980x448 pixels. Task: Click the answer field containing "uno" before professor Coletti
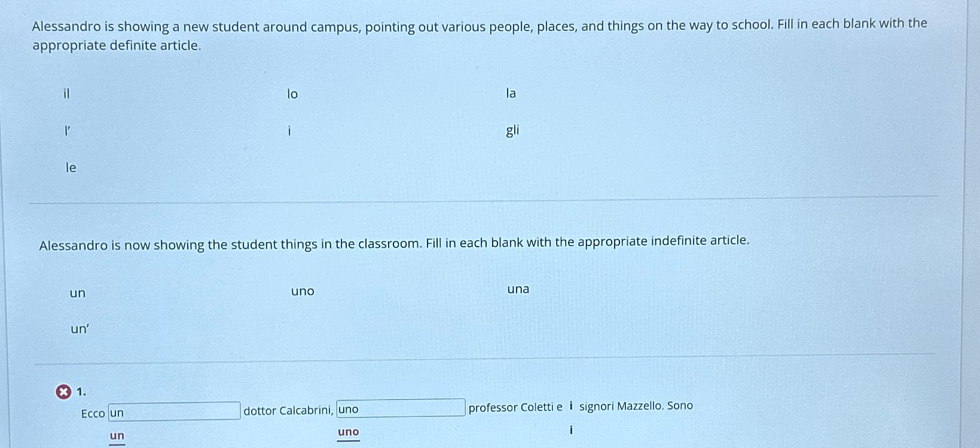[x=401, y=408]
